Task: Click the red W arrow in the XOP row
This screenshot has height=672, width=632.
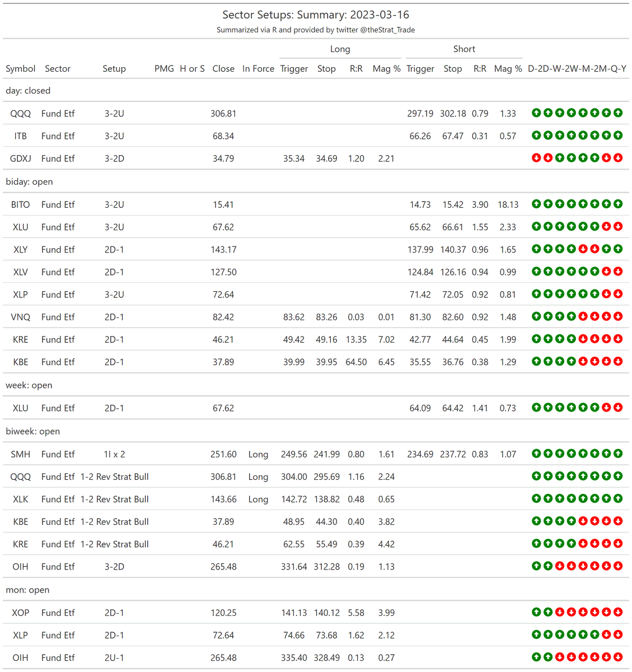Action: [x=560, y=612]
